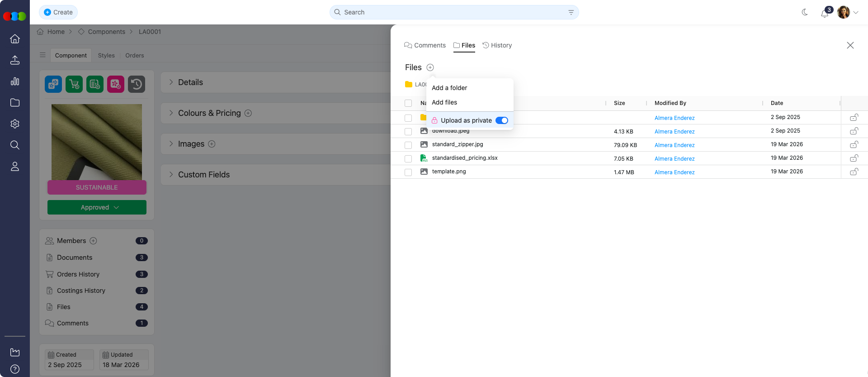Check the download.jpeg row checkbox
Image resolution: width=868 pixels, height=377 pixels.
click(408, 132)
